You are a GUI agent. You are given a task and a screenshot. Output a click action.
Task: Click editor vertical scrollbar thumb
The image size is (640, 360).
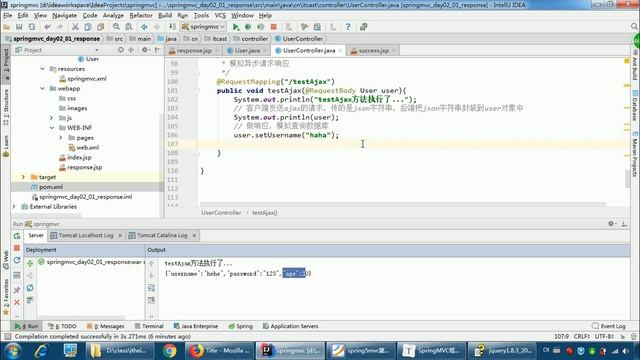[x=627, y=178]
